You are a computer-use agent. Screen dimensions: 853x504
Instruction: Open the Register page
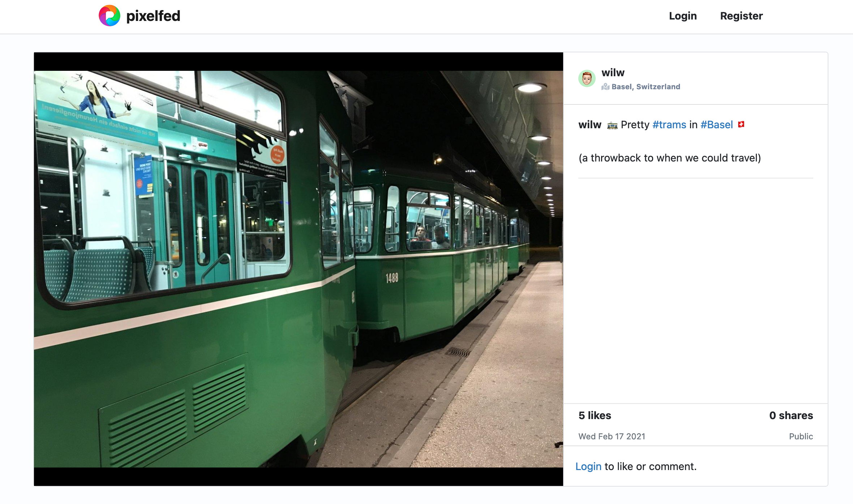741,16
